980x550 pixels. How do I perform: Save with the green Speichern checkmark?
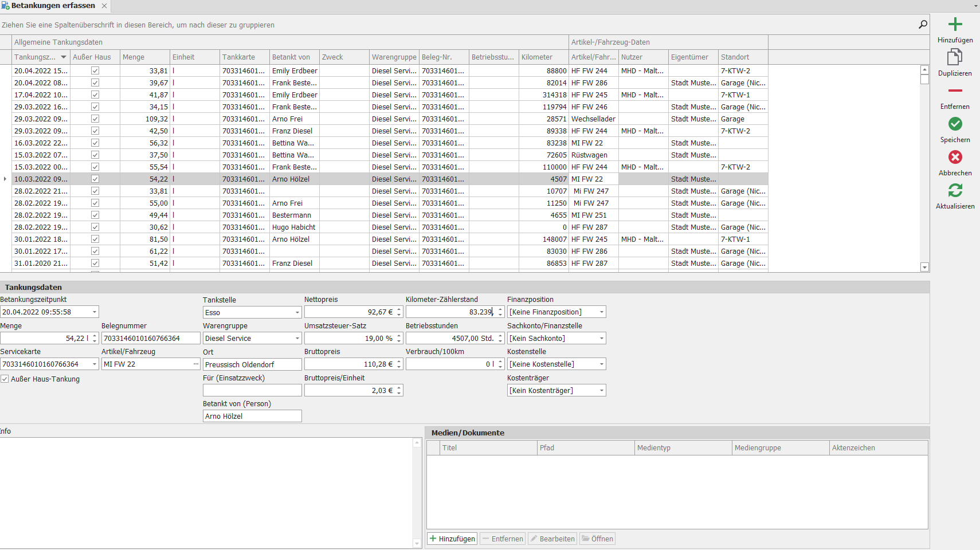(x=955, y=124)
